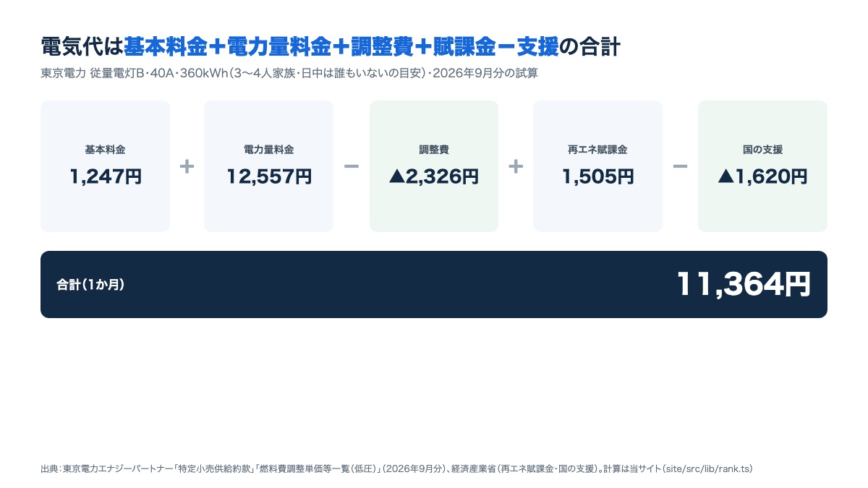Click the plus sign between 基本料金 and 電力量料金
Image resolution: width=868 pixels, height=488 pixels.
tap(187, 166)
